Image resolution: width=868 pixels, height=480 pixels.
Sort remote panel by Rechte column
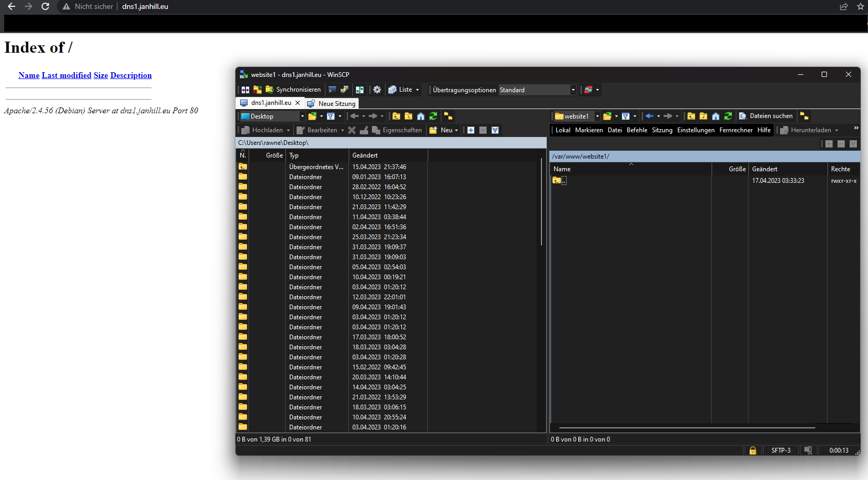(x=843, y=169)
